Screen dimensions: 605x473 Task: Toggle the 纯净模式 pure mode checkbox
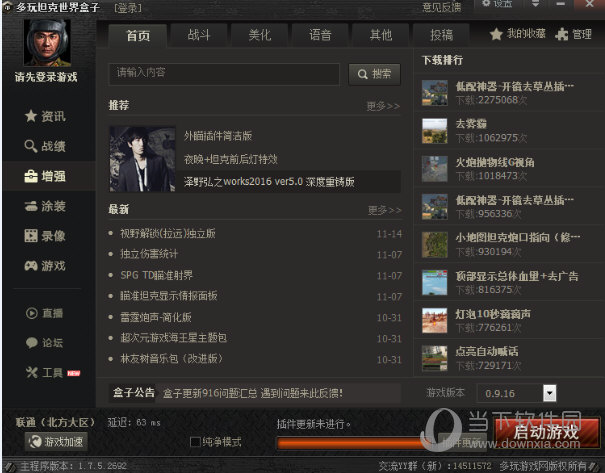point(195,441)
